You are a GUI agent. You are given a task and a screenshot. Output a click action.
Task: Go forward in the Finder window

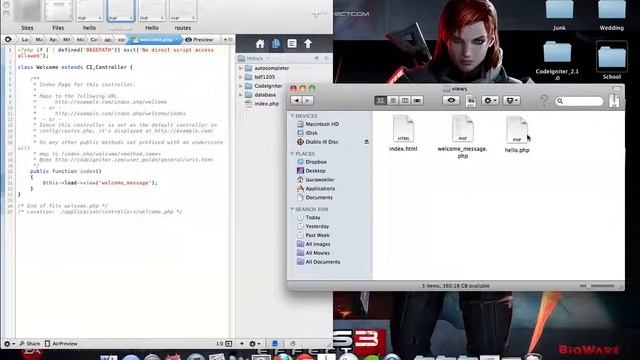[308, 100]
